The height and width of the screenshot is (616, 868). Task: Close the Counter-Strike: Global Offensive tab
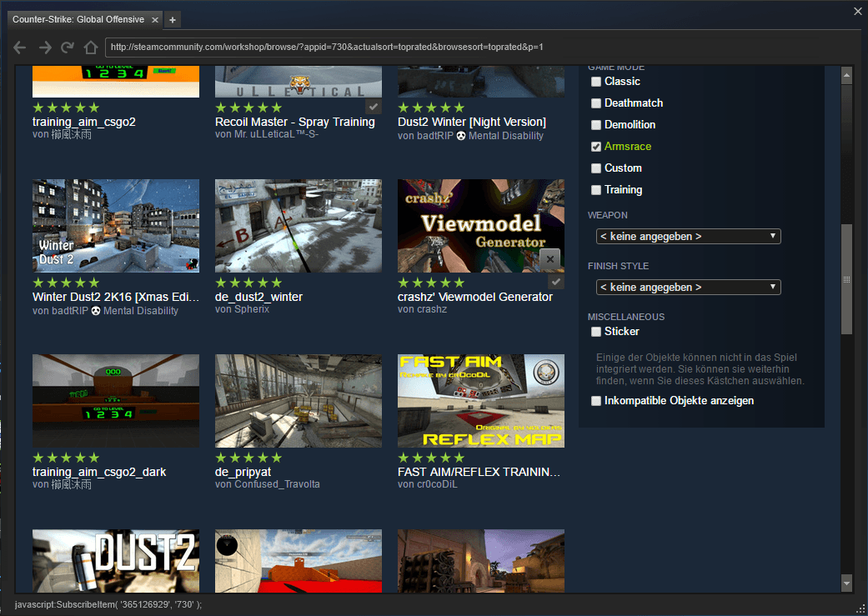(x=155, y=20)
